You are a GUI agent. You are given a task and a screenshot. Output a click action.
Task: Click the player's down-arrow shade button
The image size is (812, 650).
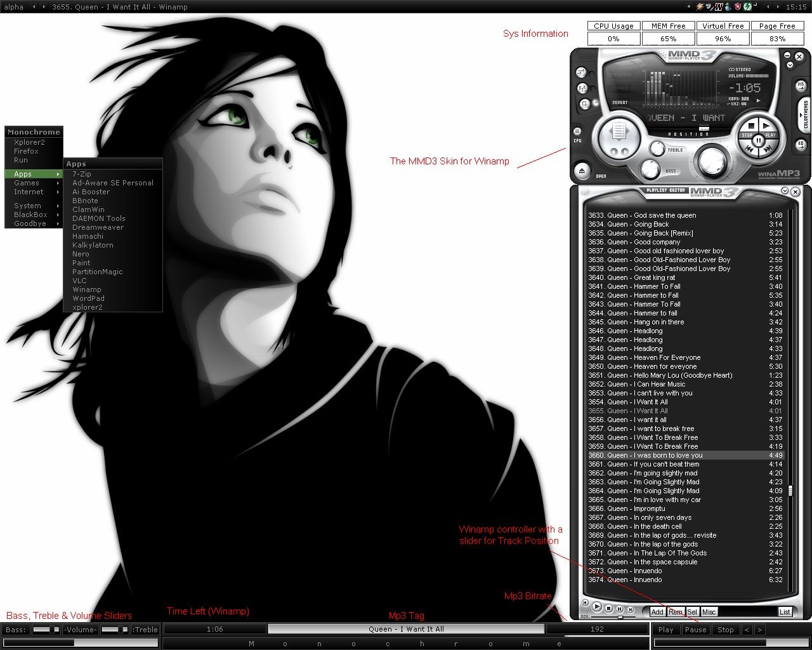[790, 64]
